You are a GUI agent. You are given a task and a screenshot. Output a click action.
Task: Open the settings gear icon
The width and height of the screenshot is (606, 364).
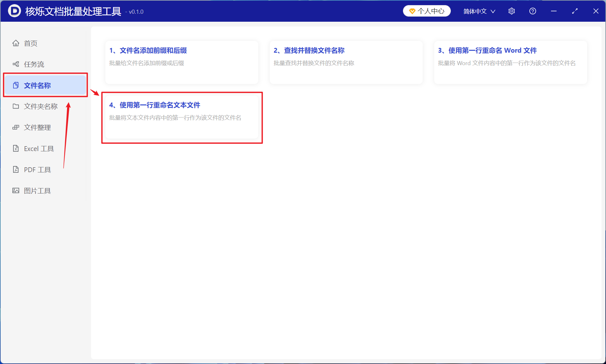pyautogui.click(x=511, y=11)
